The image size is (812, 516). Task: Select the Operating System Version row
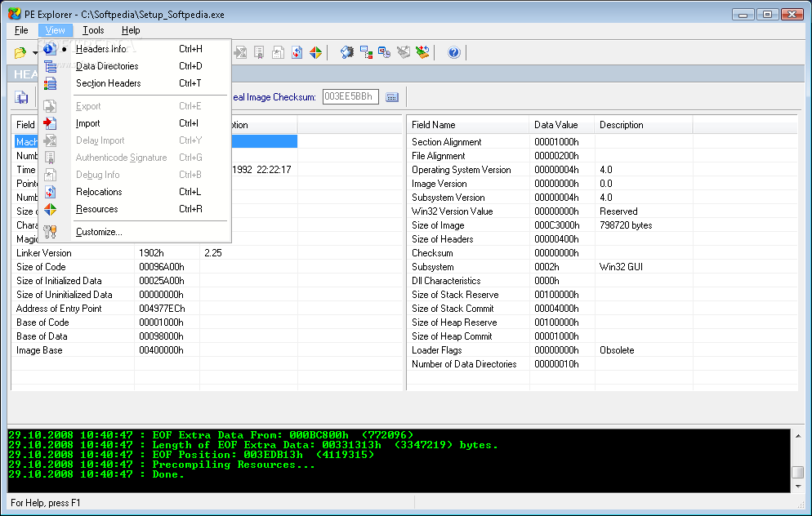tap(602, 170)
